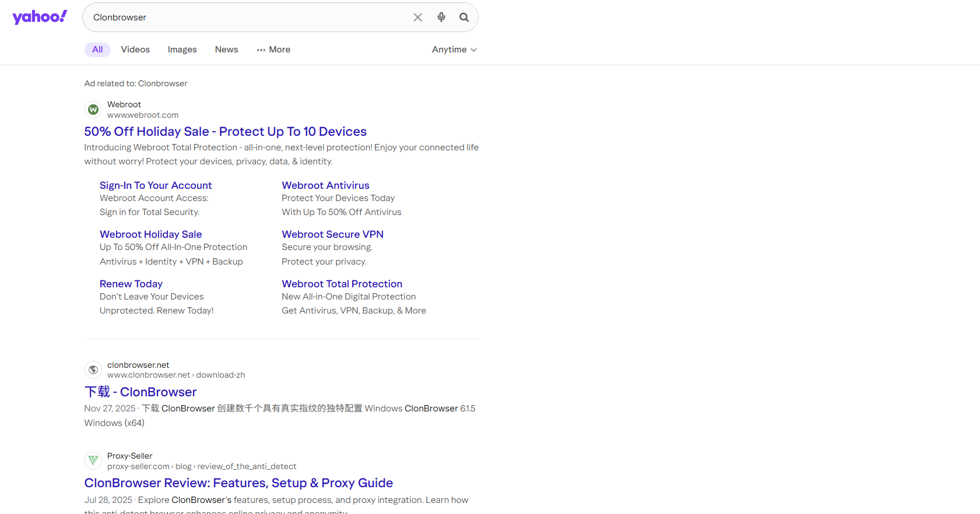Screen dimensions: 980x514
Task: Switch to the Images tab
Action: 182,50
